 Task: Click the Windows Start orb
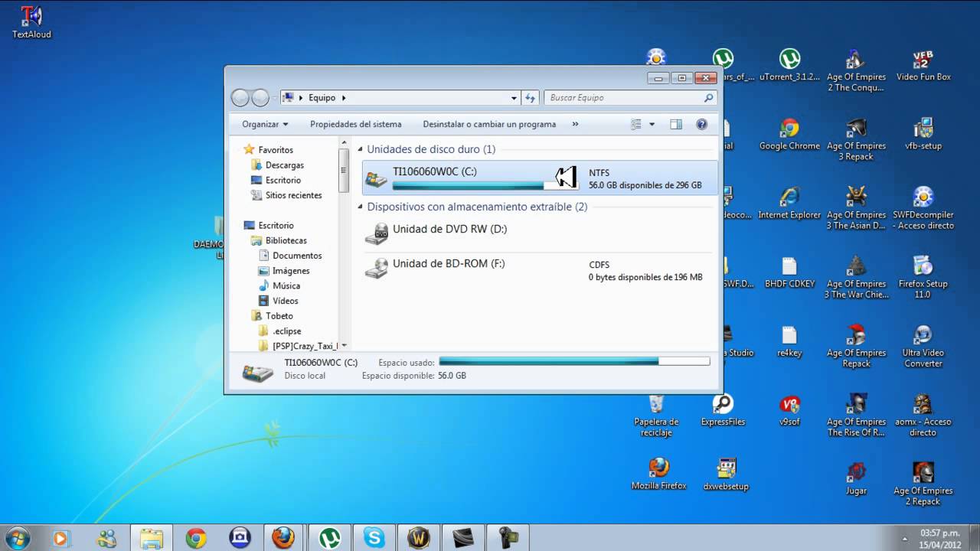coord(18,537)
